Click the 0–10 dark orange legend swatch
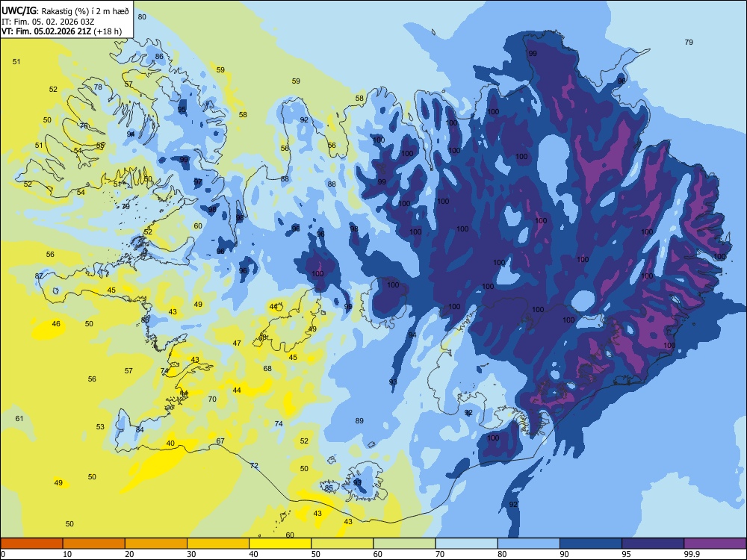 [x=31, y=544]
